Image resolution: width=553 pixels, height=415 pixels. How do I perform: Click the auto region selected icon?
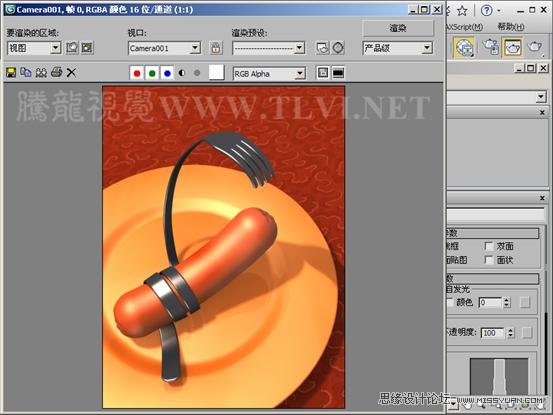click(x=87, y=48)
